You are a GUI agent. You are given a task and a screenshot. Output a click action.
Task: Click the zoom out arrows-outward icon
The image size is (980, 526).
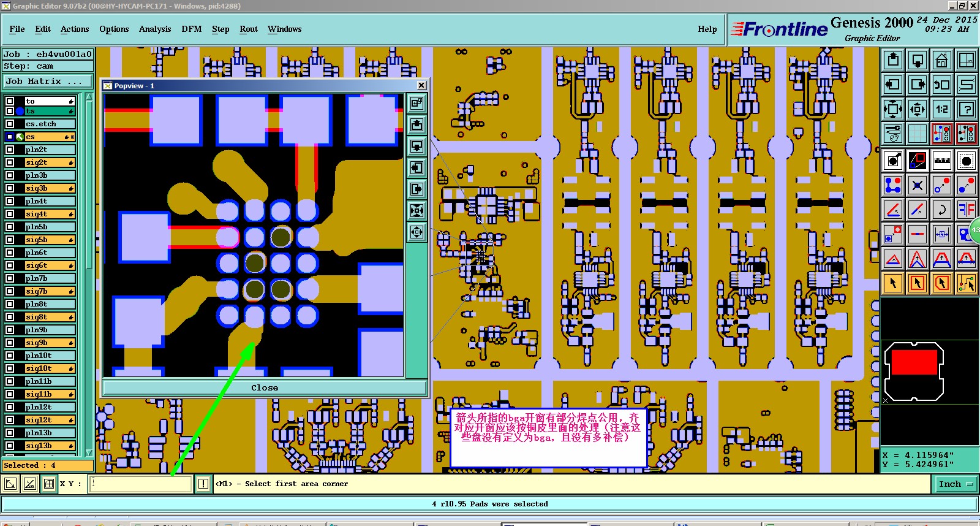(918, 109)
